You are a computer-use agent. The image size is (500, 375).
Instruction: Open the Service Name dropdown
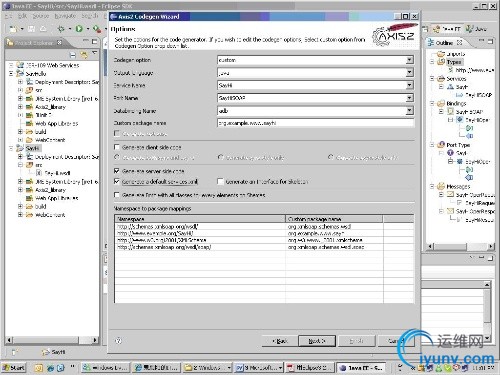410,85
